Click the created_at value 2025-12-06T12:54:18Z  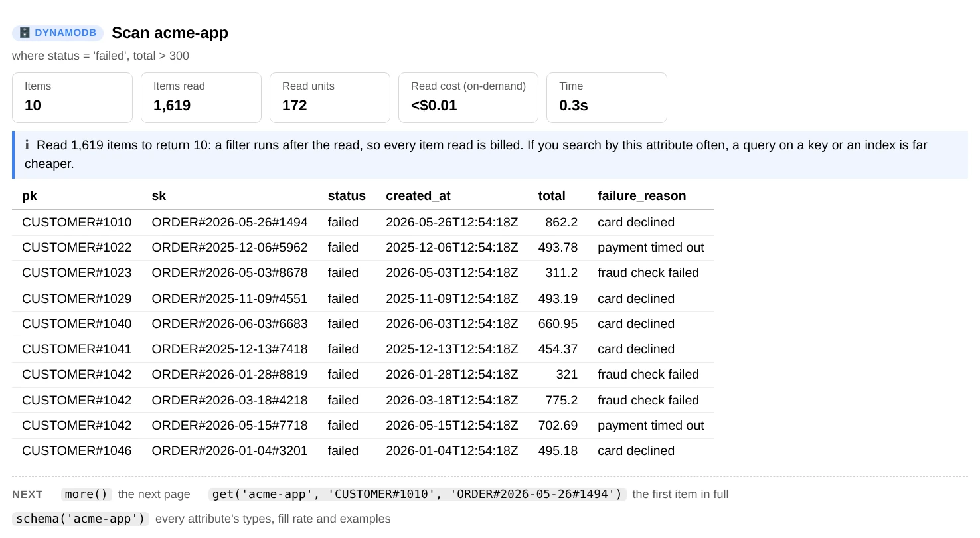pyautogui.click(x=452, y=248)
